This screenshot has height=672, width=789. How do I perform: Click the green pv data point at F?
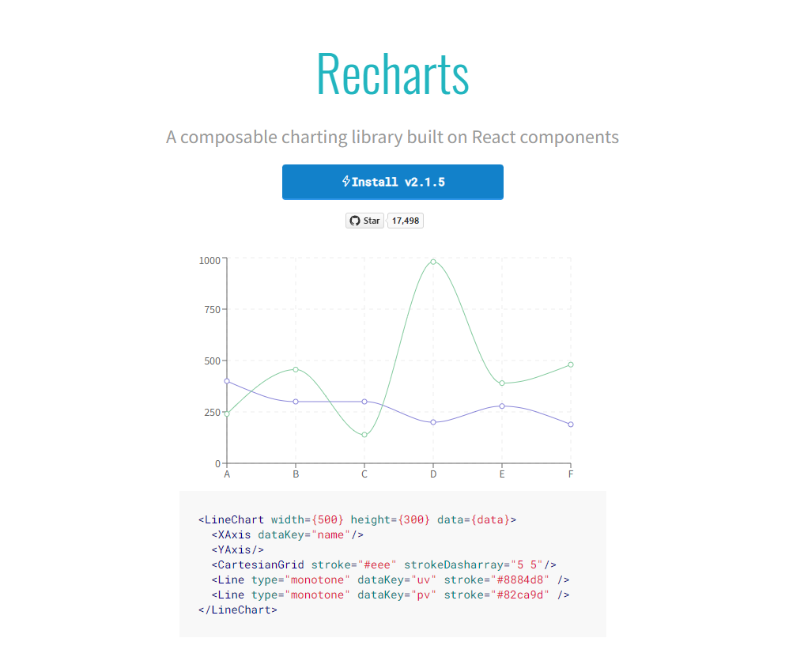click(571, 364)
